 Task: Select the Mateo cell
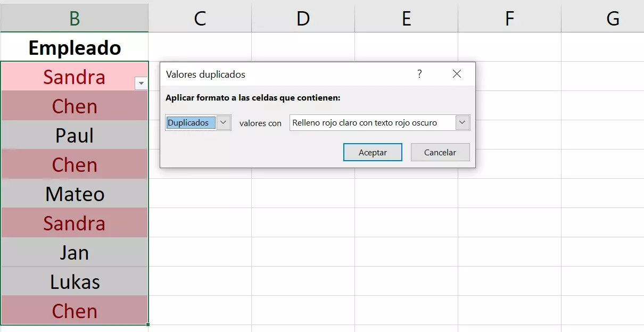[75, 194]
